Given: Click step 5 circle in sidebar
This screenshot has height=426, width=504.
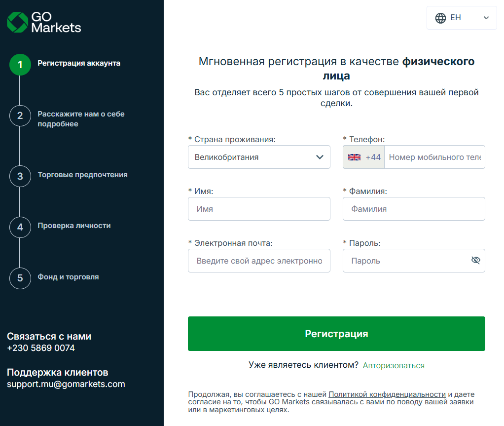Looking at the screenshot, I should coord(20,278).
